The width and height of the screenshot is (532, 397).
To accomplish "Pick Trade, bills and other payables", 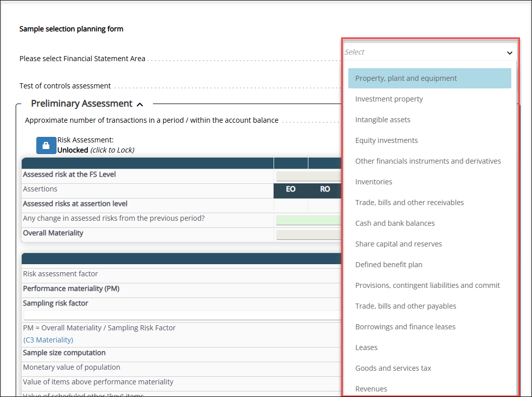I will pyautogui.click(x=405, y=306).
